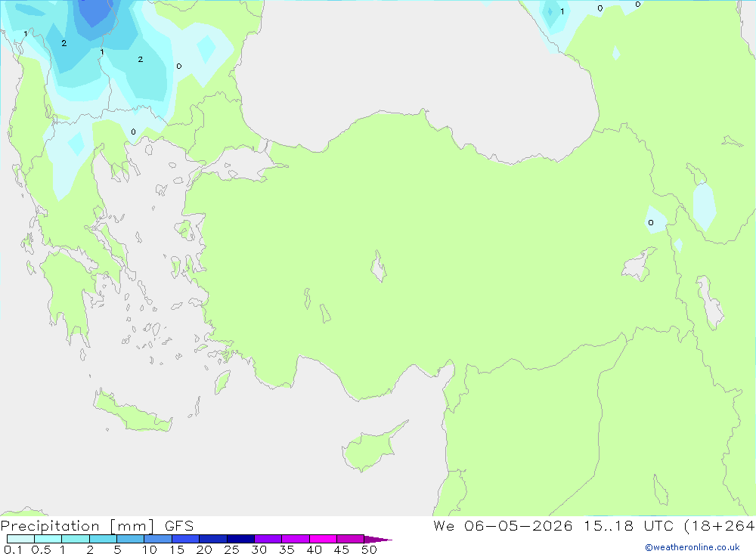
Task: Click the 40–45 mm magenta legend swatch
Action: point(323,539)
